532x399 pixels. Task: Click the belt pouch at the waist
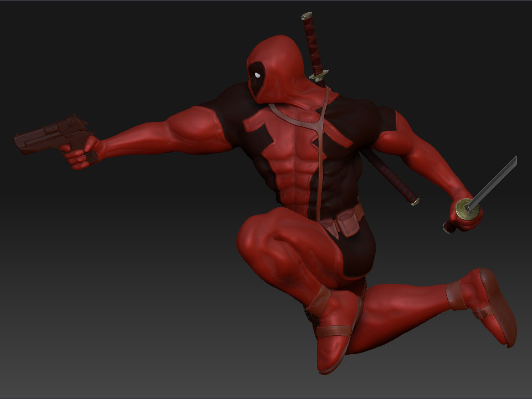point(348,223)
